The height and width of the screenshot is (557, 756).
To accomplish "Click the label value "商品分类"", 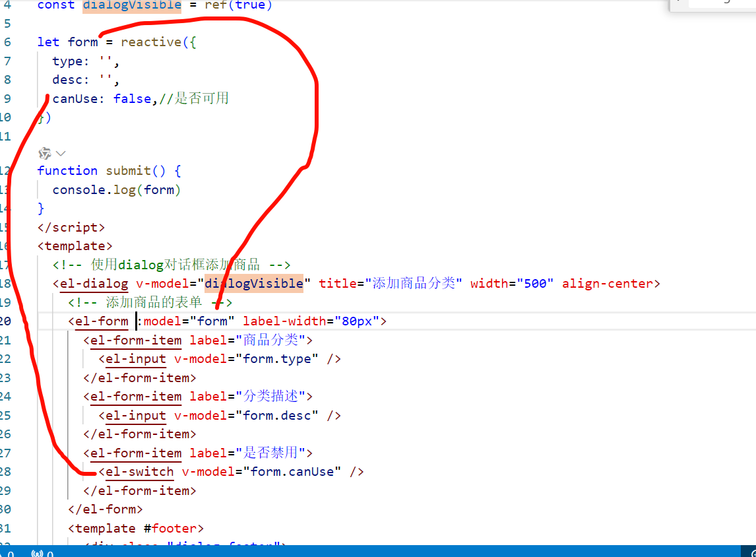I will tap(270, 340).
